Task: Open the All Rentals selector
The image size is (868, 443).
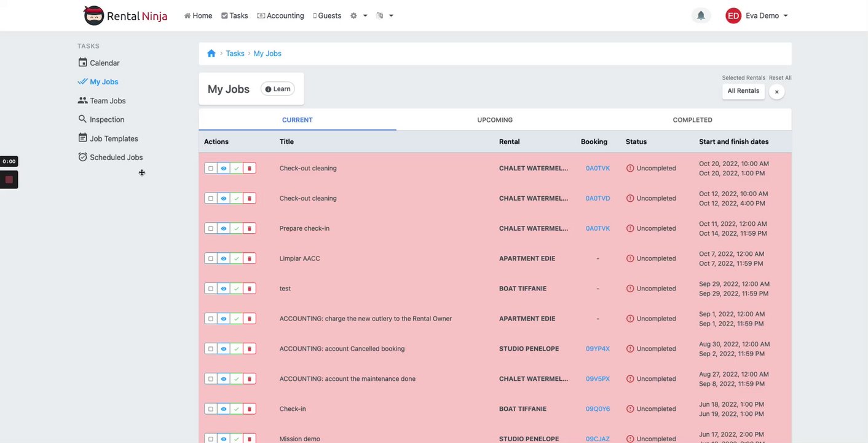Action: click(x=743, y=91)
